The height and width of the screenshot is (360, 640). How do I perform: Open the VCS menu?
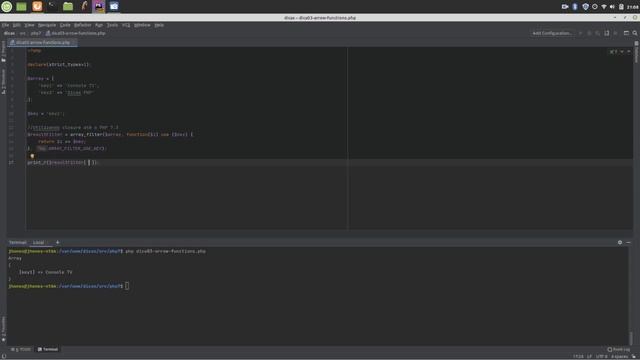(126, 25)
